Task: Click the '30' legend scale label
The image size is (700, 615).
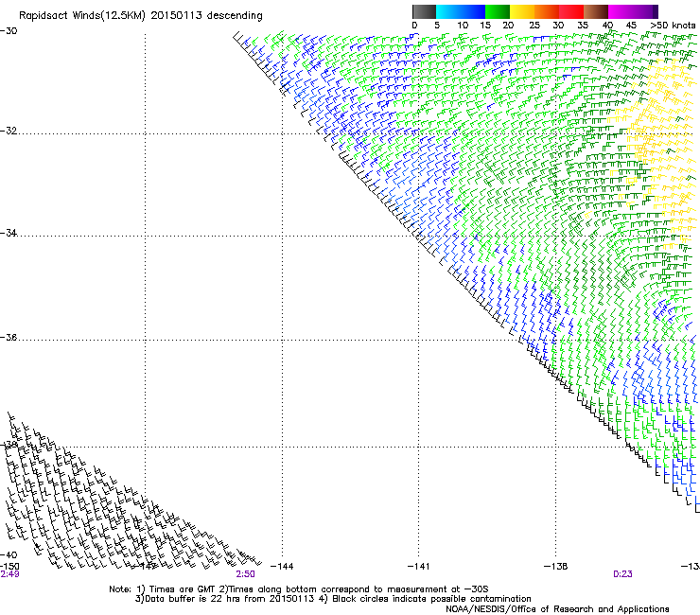Action: pos(558,26)
